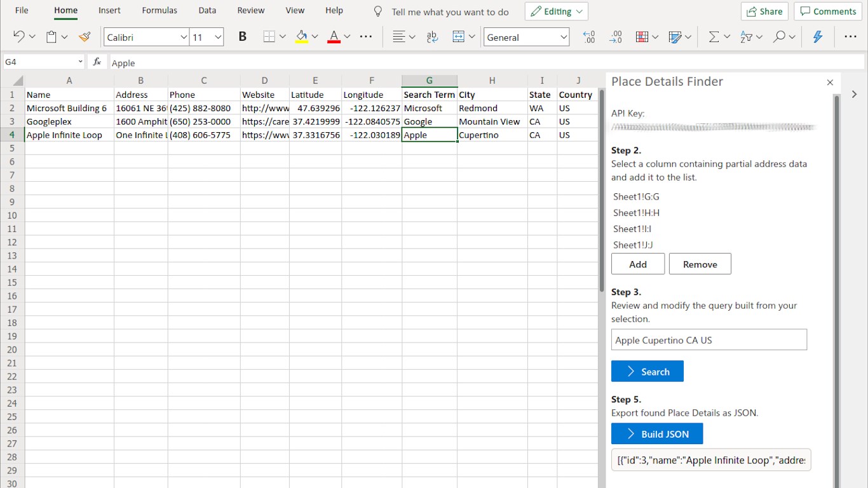Expand the Fill Color dropdown arrow
Screen dimensions: 868x488
tap(315, 37)
